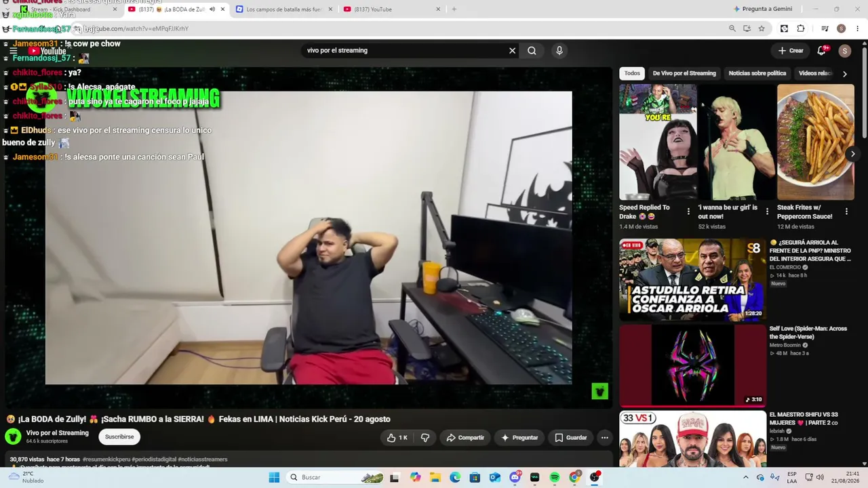This screenshot has height=488, width=868.
Task: Open more actions menu below the video
Action: [x=605, y=438]
